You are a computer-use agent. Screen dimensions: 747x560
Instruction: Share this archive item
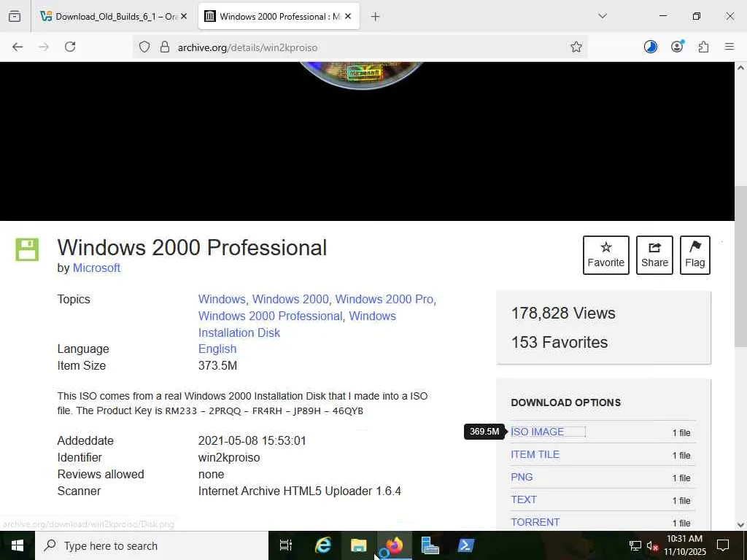pos(654,255)
